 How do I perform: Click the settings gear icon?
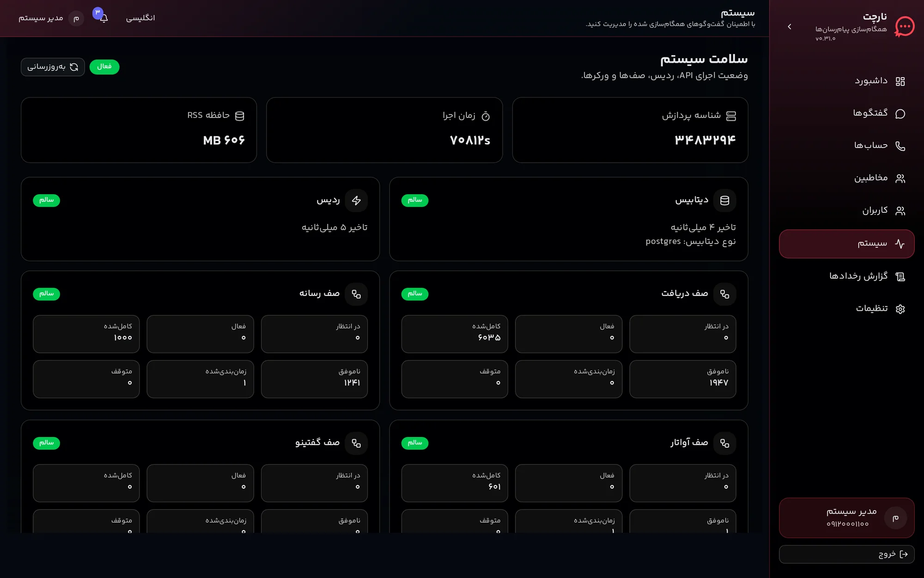pos(900,309)
